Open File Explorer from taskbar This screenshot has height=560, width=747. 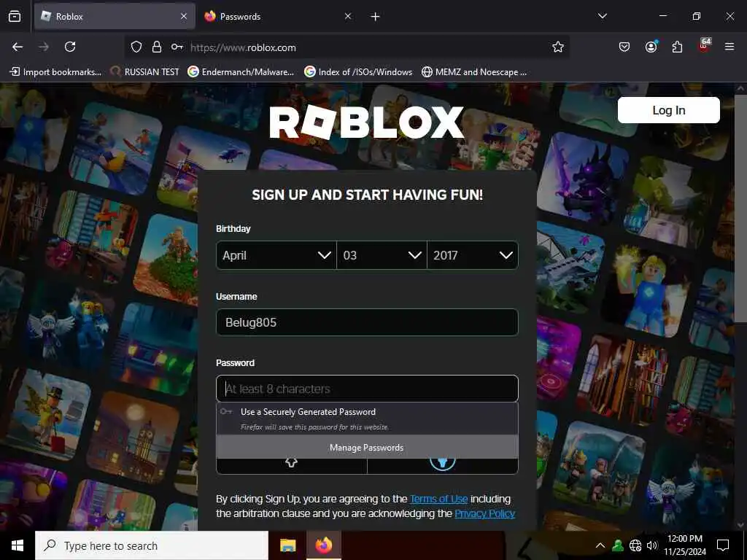pyautogui.click(x=287, y=545)
